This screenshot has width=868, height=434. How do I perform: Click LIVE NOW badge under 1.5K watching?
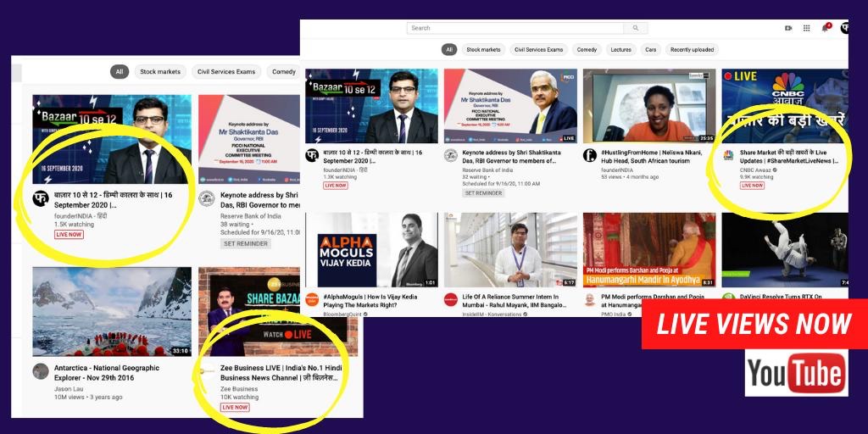pos(70,234)
